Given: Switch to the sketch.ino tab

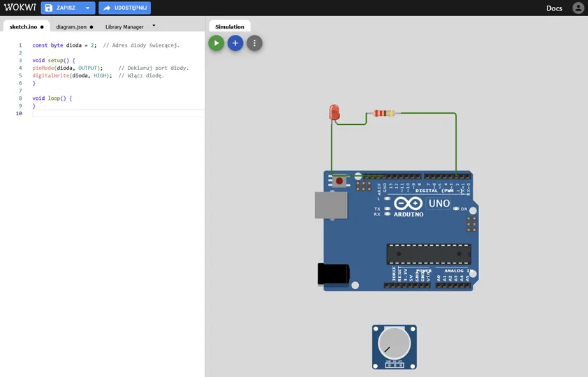Looking at the screenshot, I should [27, 27].
